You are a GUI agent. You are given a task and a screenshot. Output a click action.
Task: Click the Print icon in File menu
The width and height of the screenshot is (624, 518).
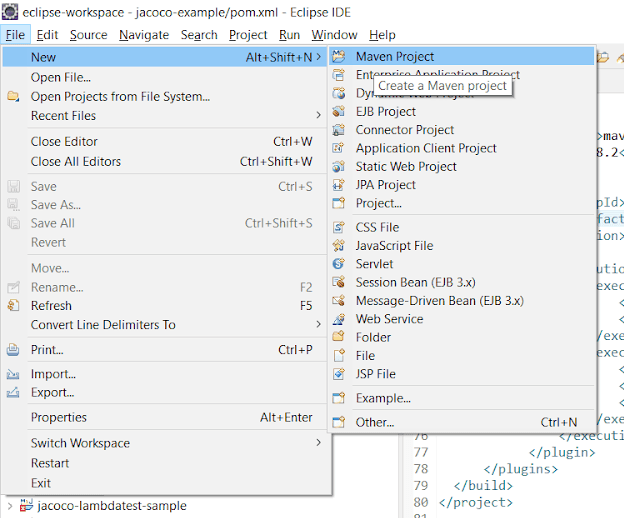tap(13, 350)
